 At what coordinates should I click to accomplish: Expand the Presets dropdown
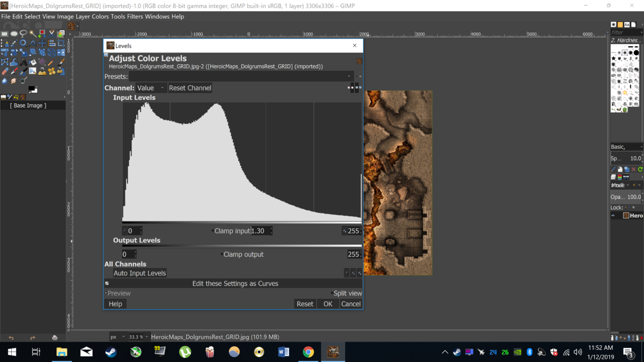pos(349,77)
